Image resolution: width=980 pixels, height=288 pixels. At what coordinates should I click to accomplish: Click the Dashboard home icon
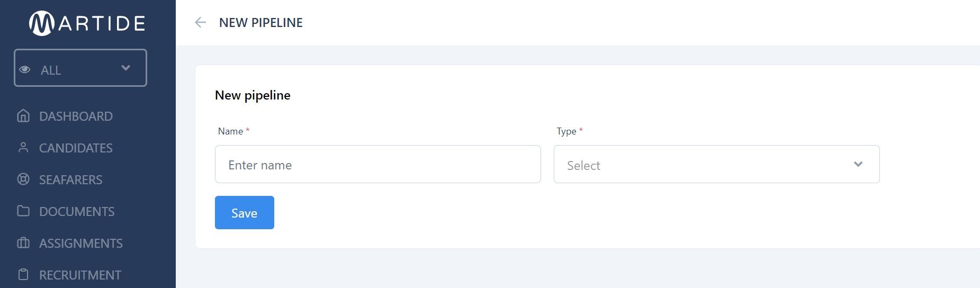[23, 116]
